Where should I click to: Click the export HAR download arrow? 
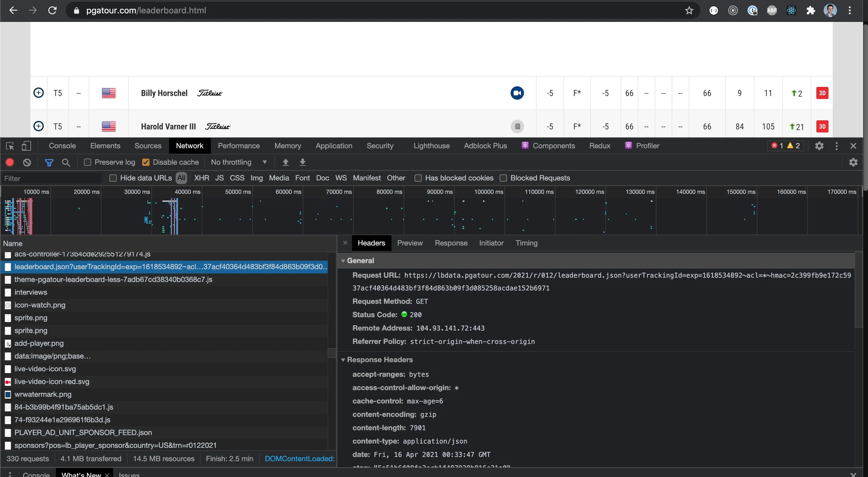pyautogui.click(x=303, y=162)
